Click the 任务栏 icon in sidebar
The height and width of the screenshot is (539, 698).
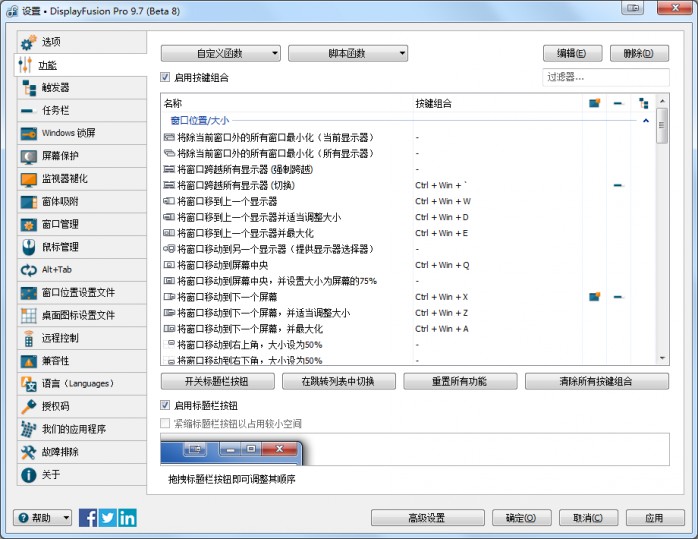28,110
